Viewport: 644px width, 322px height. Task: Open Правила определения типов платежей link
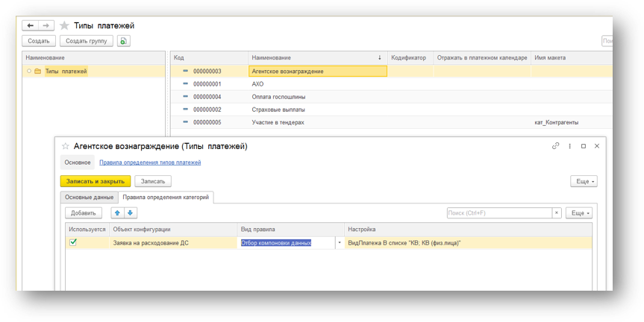point(150,162)
